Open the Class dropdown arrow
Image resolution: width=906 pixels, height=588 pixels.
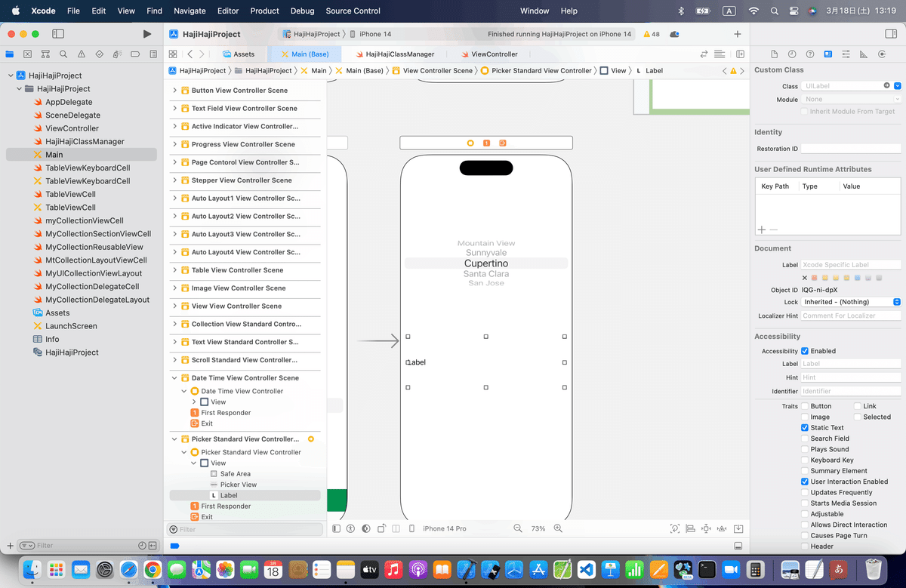[x=897, y=86]
